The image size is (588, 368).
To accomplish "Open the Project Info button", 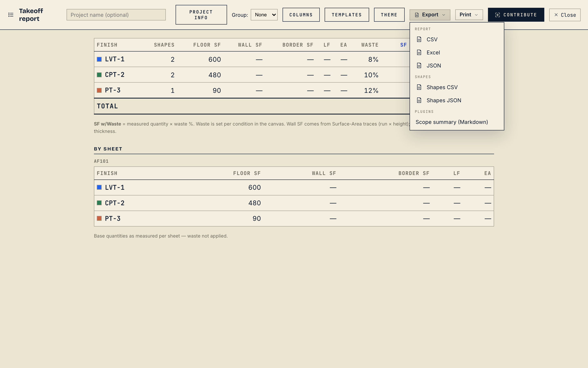I will pyautogui.click(x=201, y=15).
